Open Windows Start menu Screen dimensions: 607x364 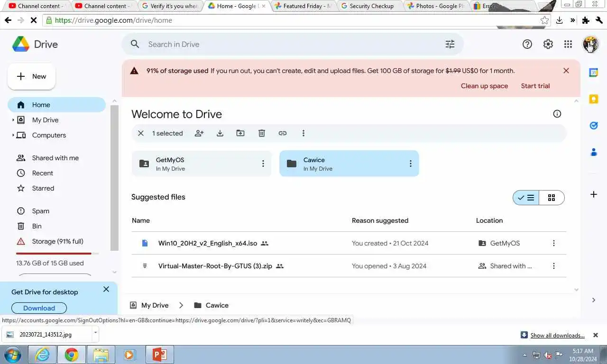(x=13, y=355)
